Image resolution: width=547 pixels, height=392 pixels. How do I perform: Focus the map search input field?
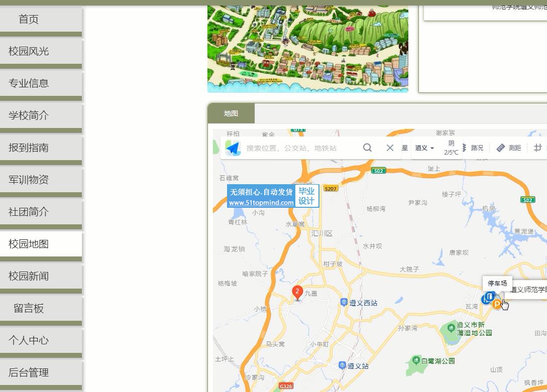tap(302, 148)
